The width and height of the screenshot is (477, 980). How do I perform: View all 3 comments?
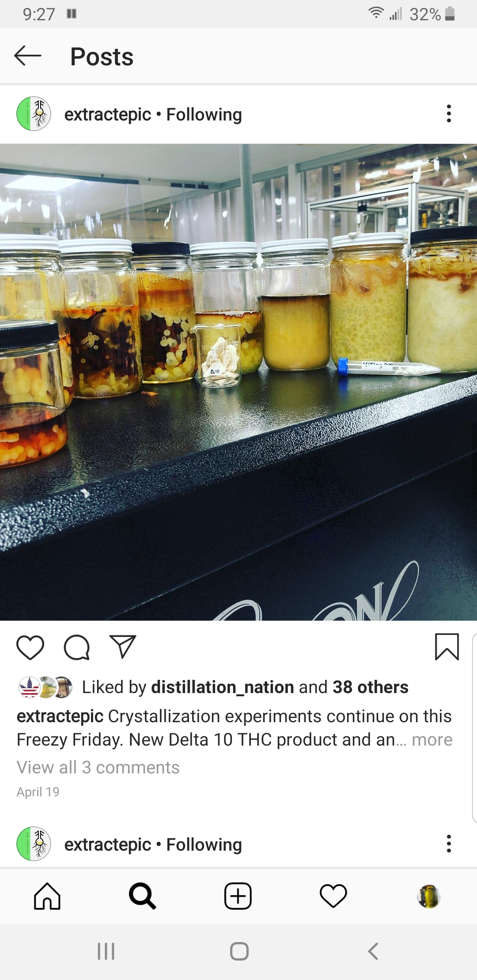(98, 767)
